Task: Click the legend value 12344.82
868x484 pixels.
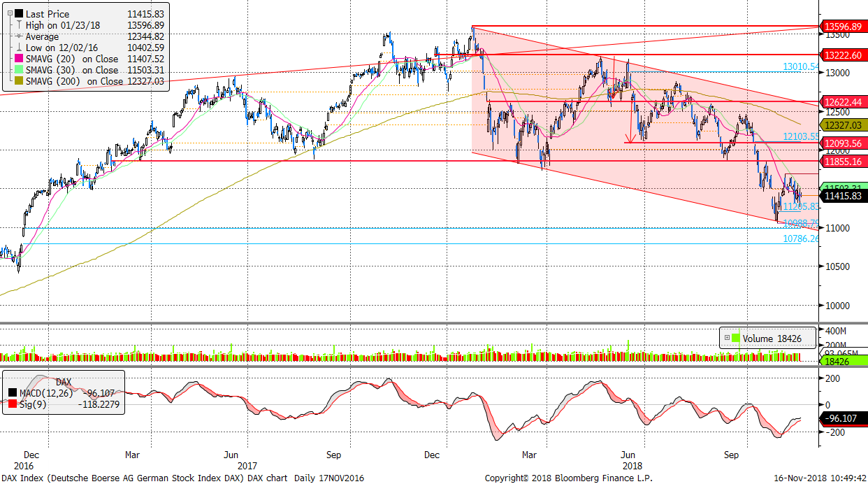Action: click(145, 36)
